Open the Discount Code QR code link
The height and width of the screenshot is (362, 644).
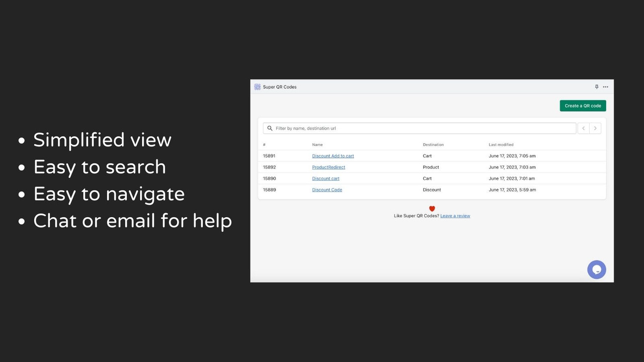pos(327,190)
